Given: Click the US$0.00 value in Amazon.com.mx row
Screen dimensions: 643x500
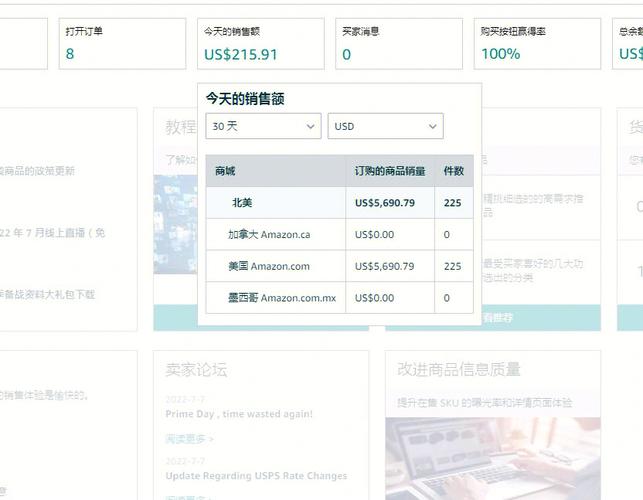Looking at the screenshot, I should pos(374,298).
